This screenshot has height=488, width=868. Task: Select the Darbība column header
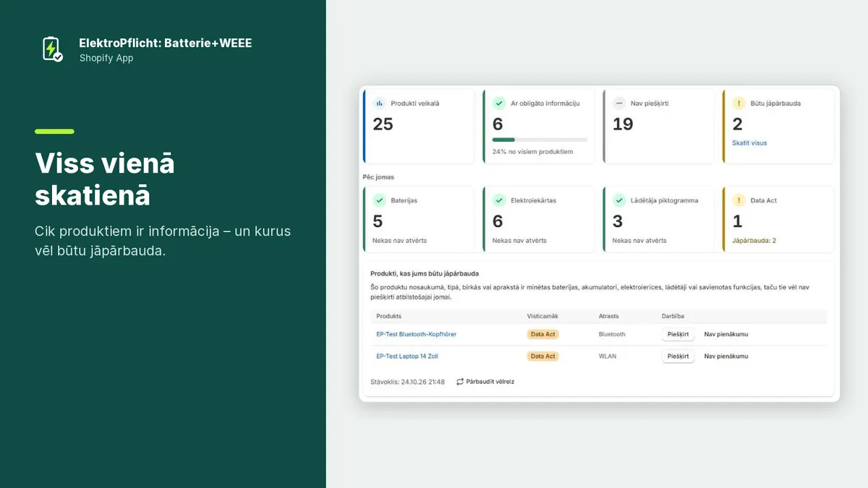[x=673, y=316]
